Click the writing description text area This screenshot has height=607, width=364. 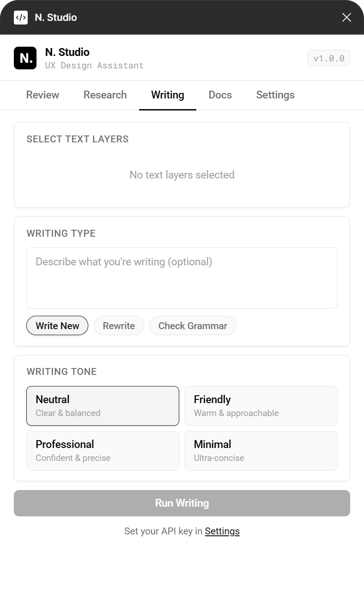182,277
